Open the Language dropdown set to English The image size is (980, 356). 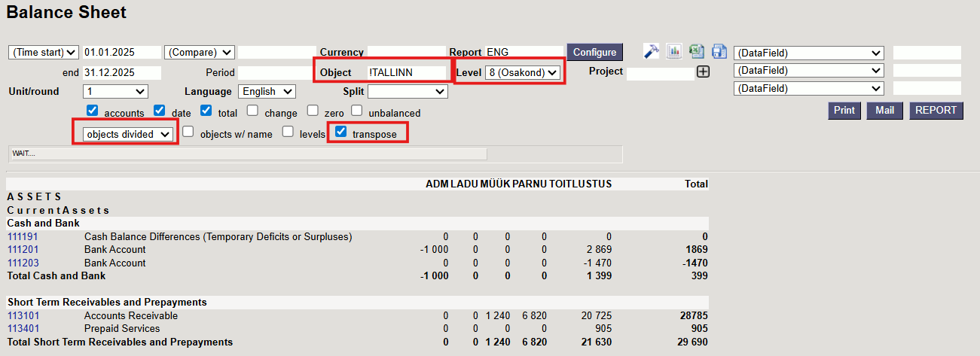pyautogui.click(x=267, y=91)
